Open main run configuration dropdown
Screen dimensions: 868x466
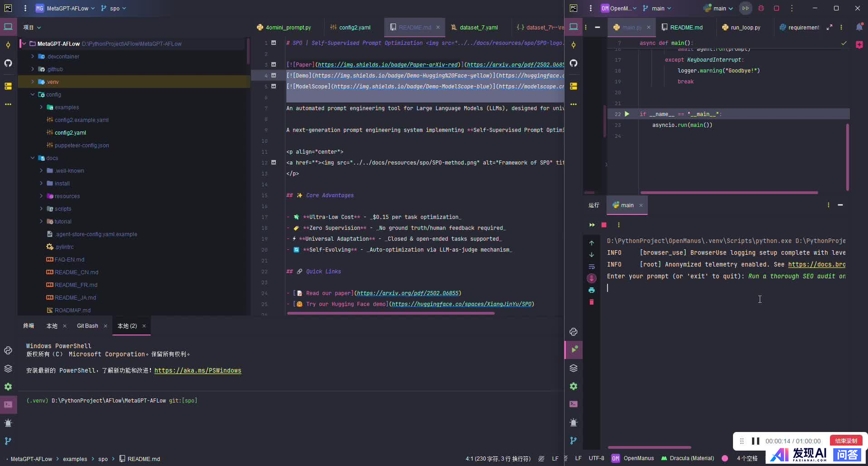pos(718,8)
